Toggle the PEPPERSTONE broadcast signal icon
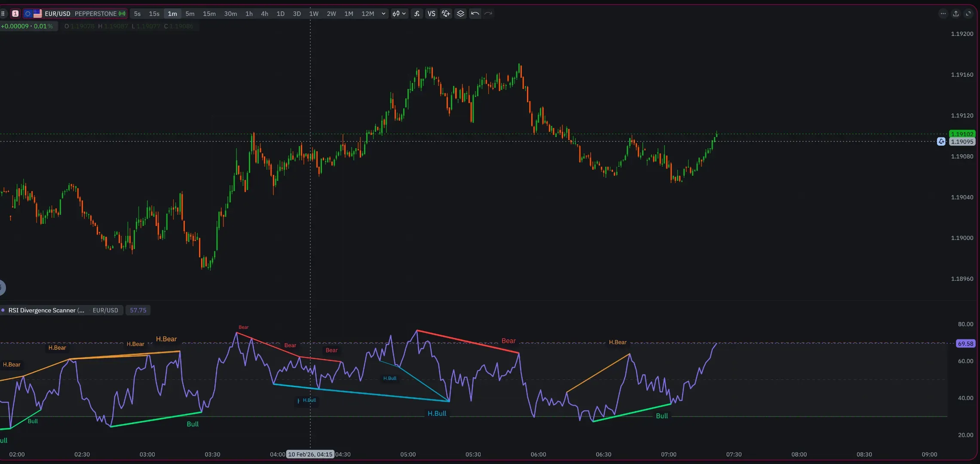980x464 pixels. point(122,13)
